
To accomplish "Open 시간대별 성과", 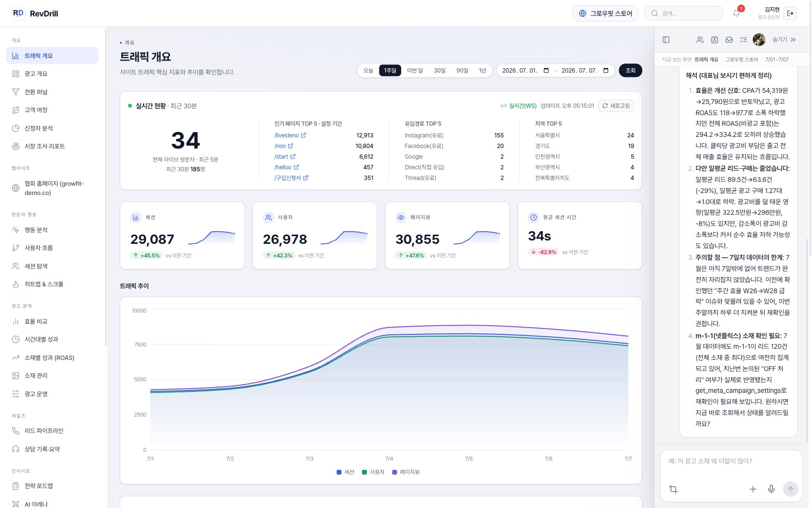I will 52,339.
